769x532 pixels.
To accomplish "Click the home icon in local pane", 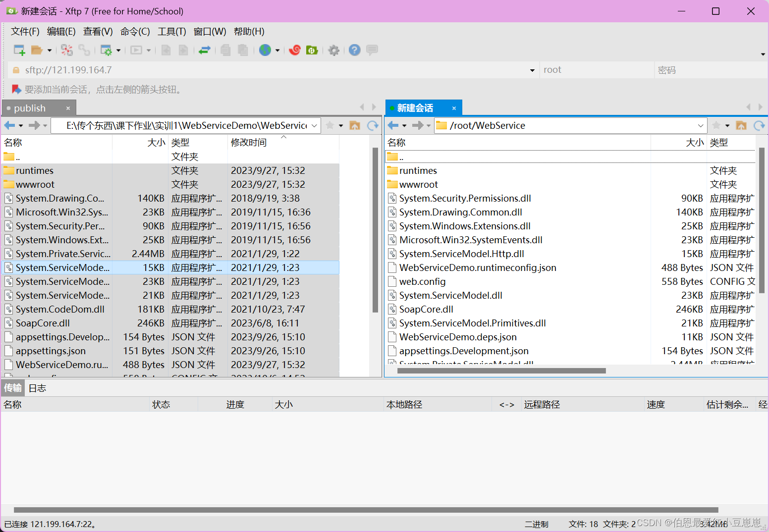I will pos(355,125).
